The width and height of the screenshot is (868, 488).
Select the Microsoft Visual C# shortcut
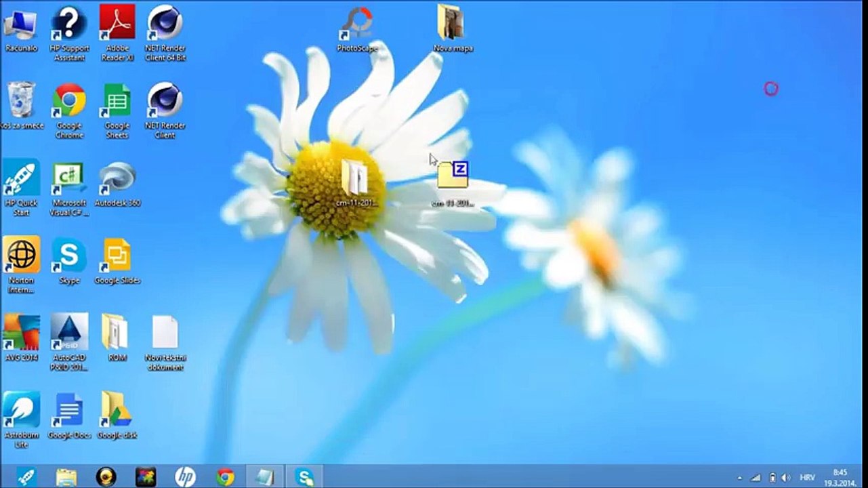click(x=69, y=188)
